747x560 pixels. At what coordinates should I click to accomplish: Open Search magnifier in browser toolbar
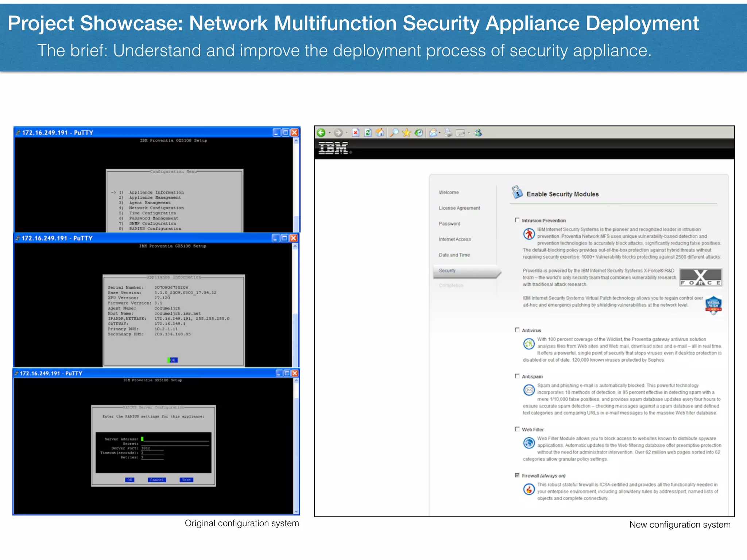pos(394,133)
